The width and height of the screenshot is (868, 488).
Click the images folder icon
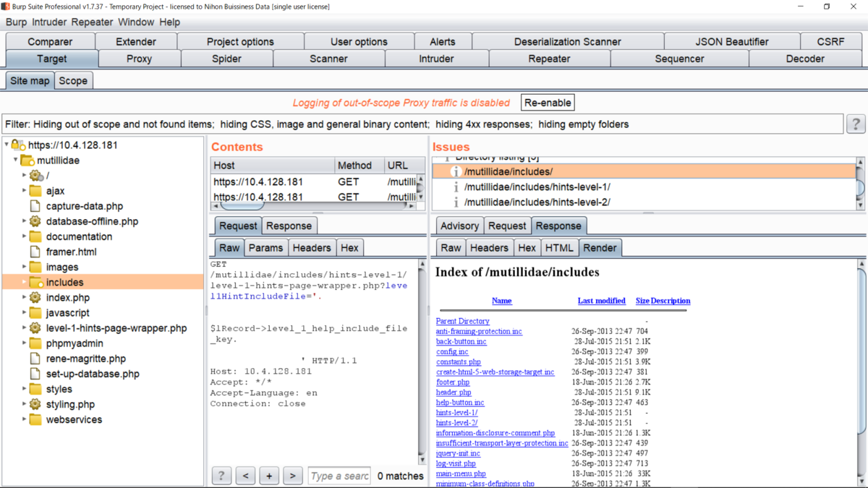35,267
